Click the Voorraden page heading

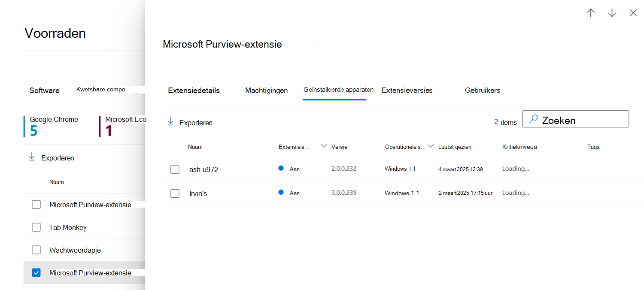(x=55, y=33)
